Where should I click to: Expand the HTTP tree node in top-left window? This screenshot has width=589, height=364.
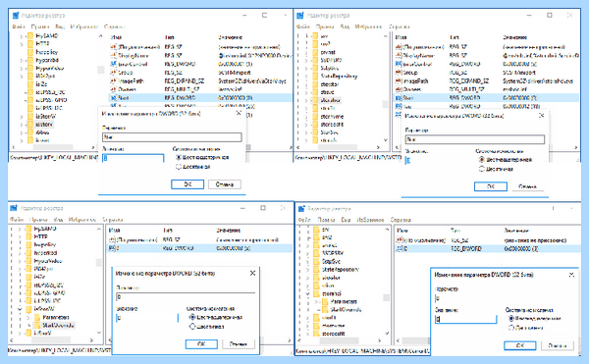22,44
